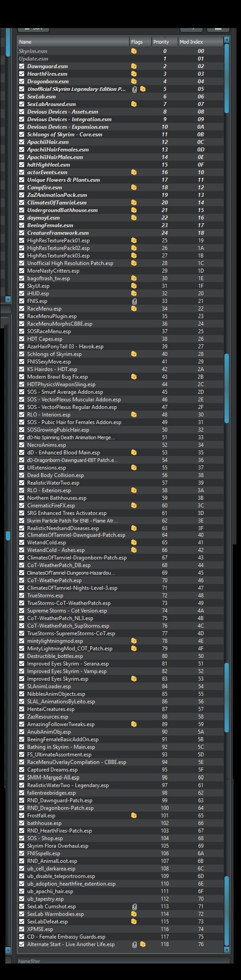Screen dimensions: 241x980
Task: Select the KS Hairdos - HDT.esp row
Action: tap(120, 369)
